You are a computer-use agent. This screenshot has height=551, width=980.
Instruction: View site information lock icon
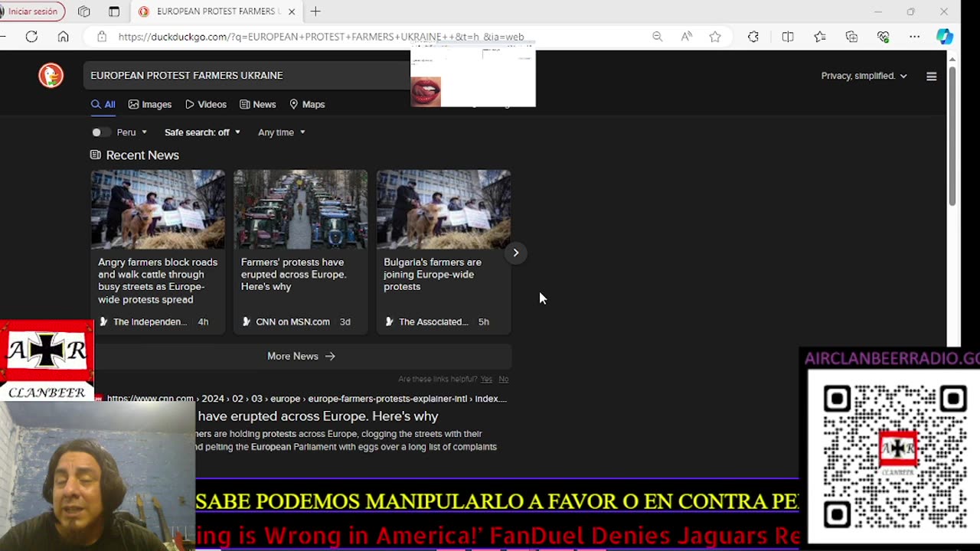click(x=101, y=36)
